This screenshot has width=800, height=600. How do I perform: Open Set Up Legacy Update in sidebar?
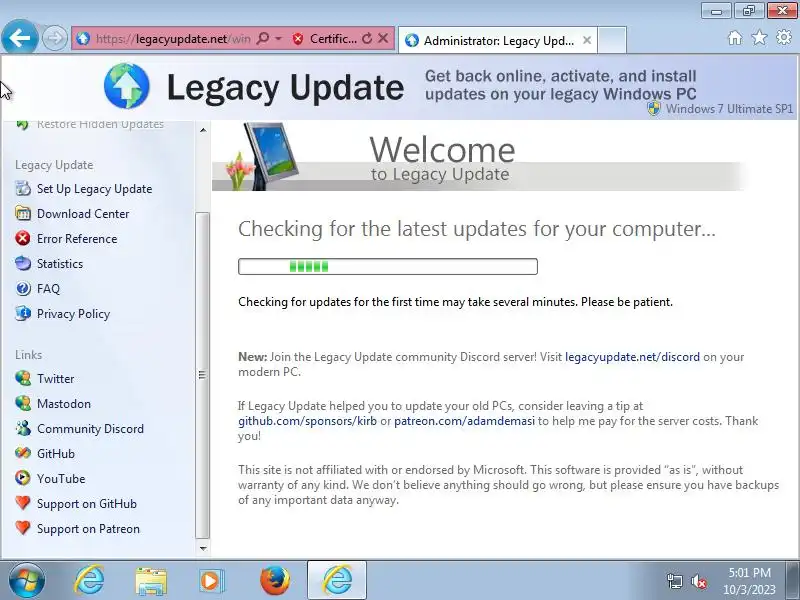94,189
